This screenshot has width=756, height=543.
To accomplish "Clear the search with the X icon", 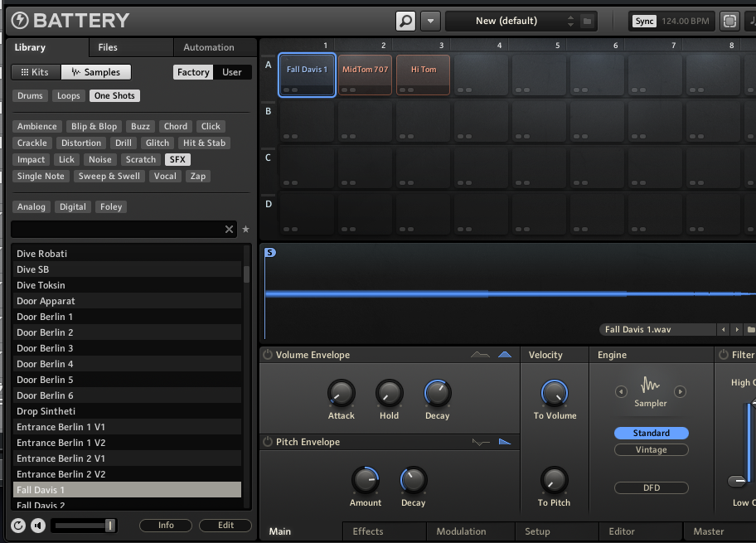I will pyautogui.click(x=229, y=230).
